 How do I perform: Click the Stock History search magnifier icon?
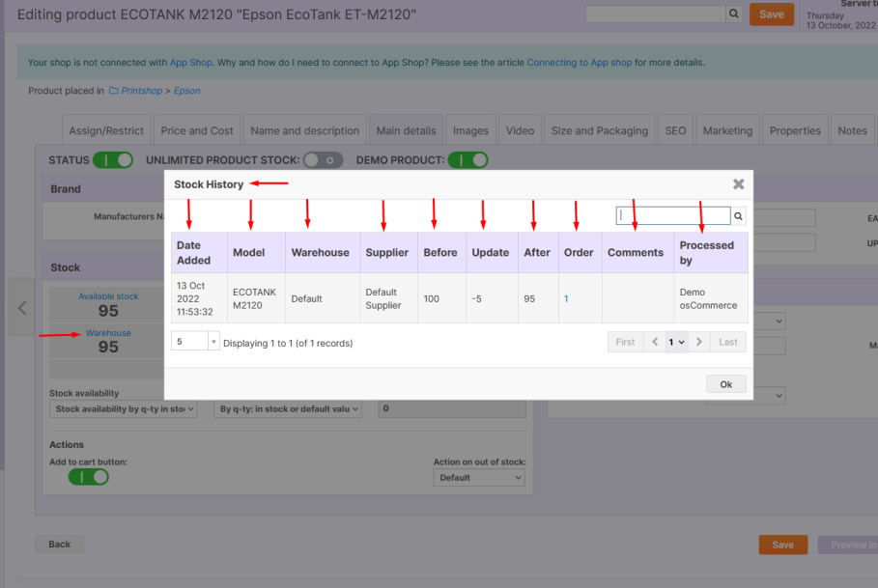(739, 216)
